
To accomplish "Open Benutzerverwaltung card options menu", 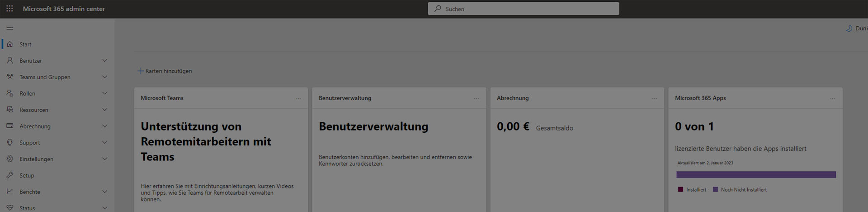I will pyautogui.click(x=476, y=98).
